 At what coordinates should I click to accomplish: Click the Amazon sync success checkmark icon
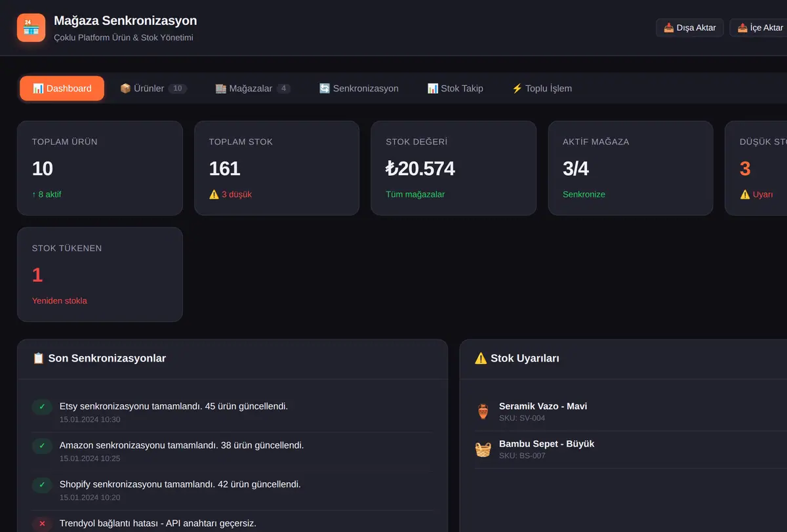(x=42, y=446)
